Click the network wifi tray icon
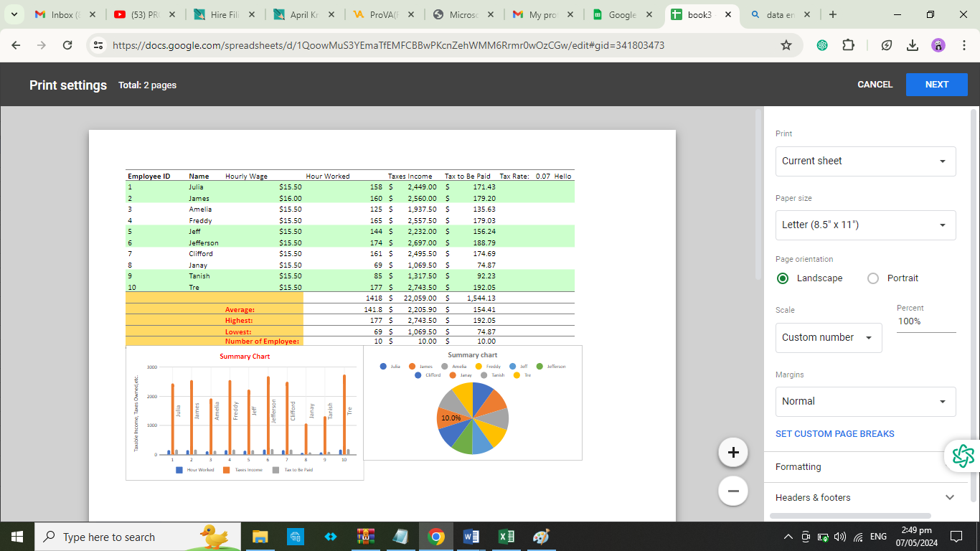The height and width of the screenshot is (551, 980). click(x=858, y=537)
